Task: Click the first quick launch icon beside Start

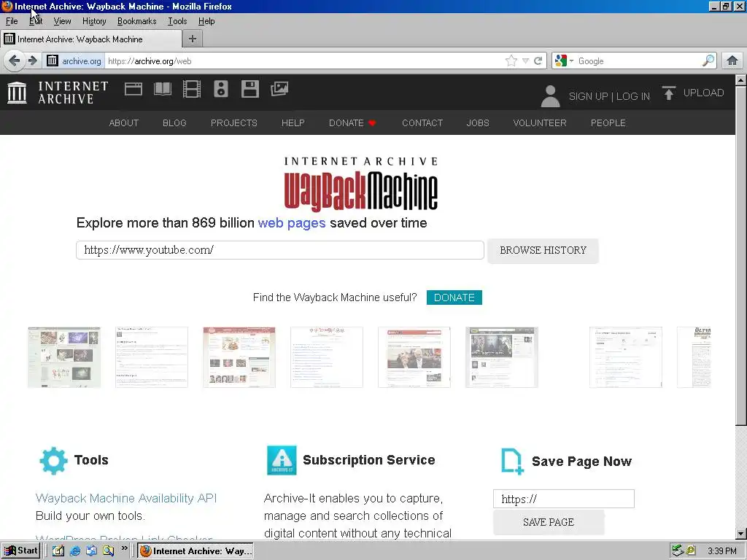Action: pyautogui.click(x=58, y=551)
